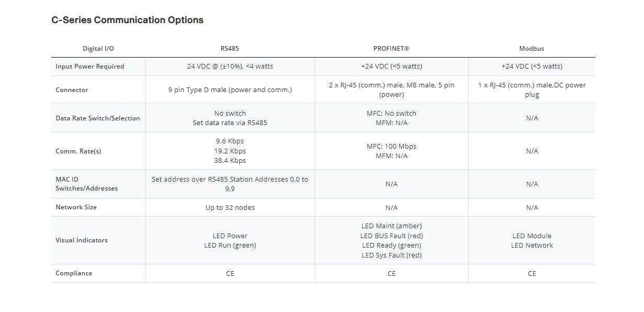Click the LED BUS Fault (red) text

391,236
